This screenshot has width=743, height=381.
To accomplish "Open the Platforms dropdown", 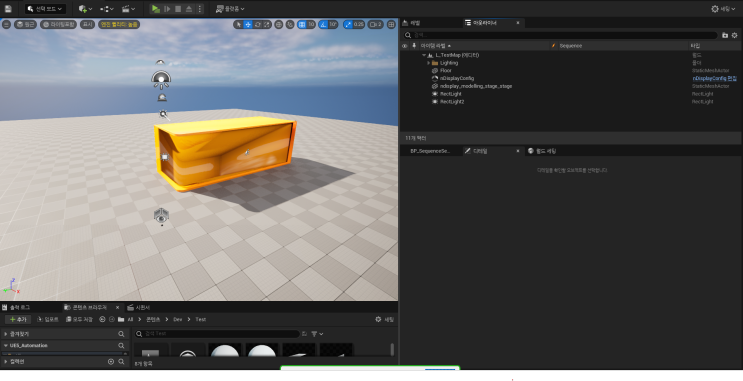I will pos(230,9).
